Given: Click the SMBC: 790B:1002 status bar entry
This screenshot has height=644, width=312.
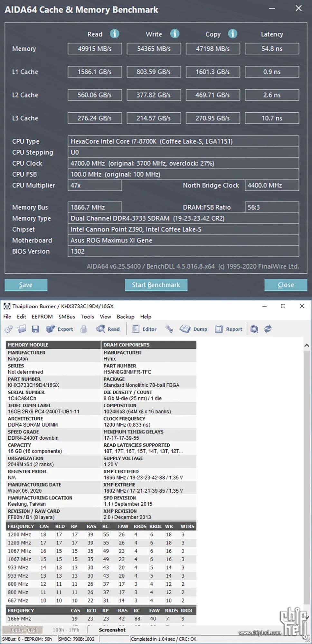Looking at the screenshot, I should 77,639.
